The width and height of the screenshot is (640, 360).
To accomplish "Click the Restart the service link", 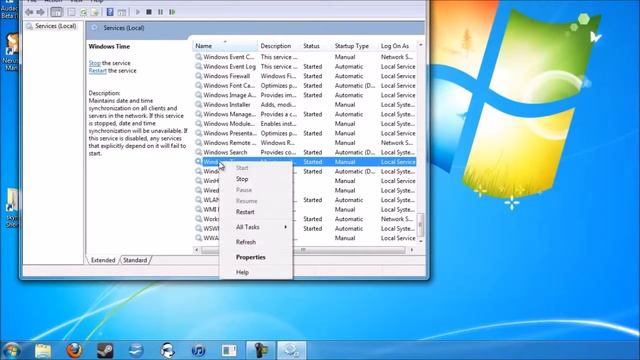I will [x=97, y=71].
